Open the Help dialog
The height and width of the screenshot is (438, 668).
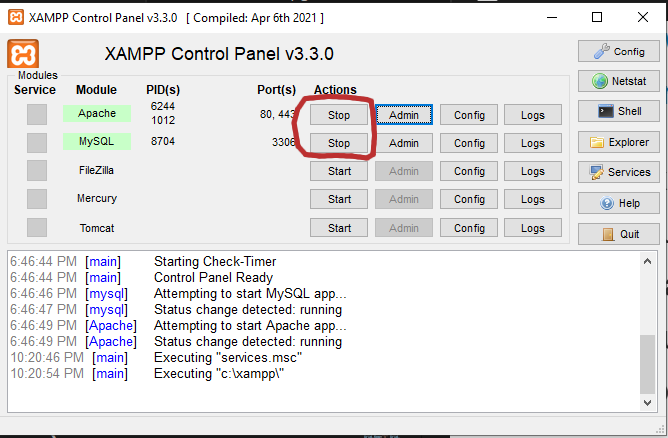point(618,203)
